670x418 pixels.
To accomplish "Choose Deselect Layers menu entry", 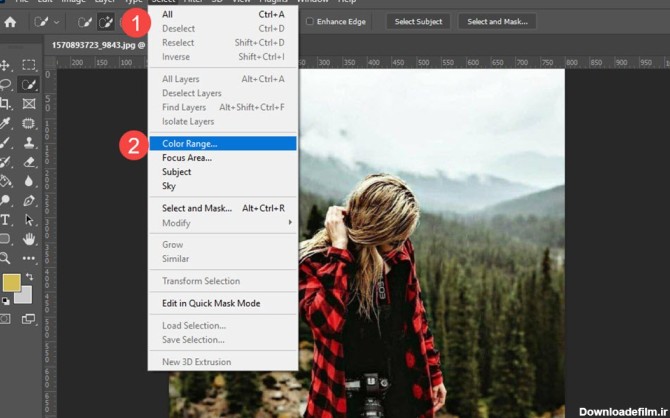I will coord(223,93).
